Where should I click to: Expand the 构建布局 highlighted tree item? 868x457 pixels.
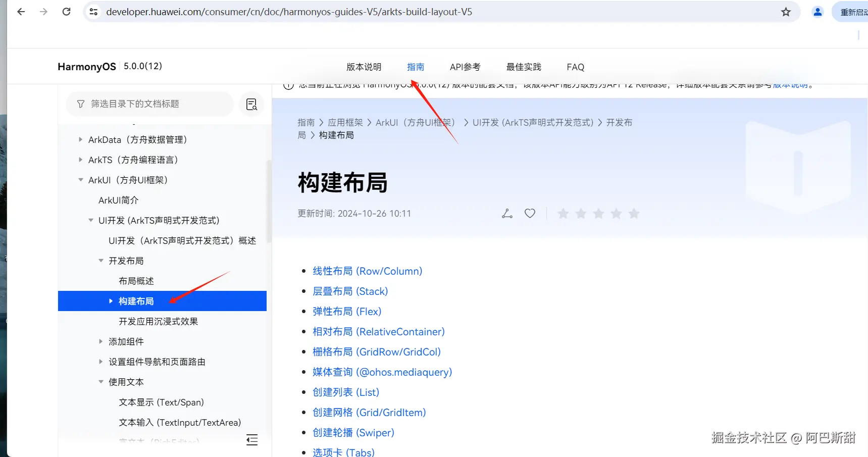coord(111,301)
